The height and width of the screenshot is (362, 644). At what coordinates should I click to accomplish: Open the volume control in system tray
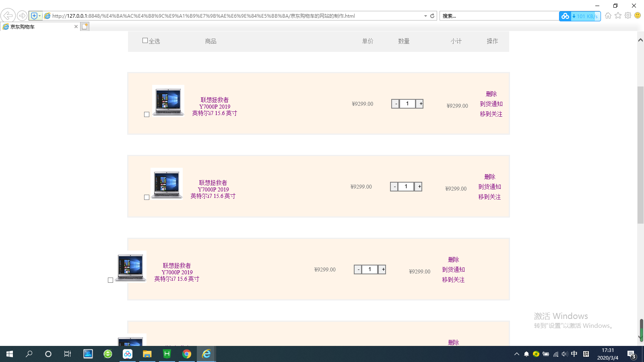point(565,354)
